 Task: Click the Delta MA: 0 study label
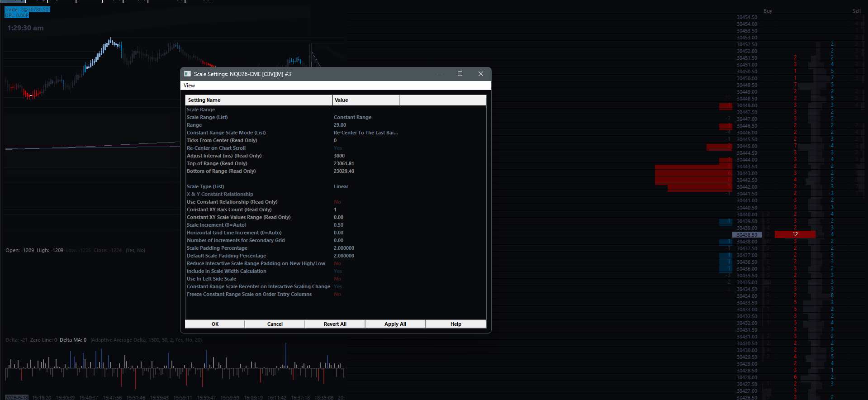pyautogui.click(x=73, y=340)
